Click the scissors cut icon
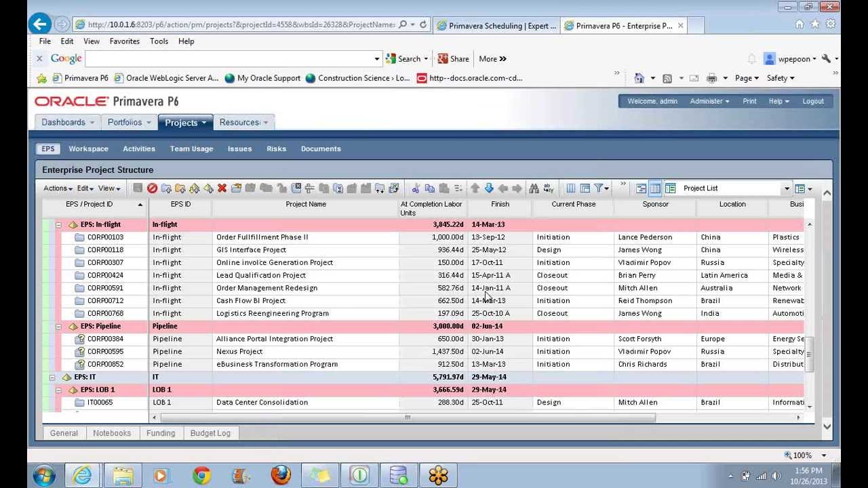Image resolution: width=868 pixels, height=488 pixels. coord(416,188)
